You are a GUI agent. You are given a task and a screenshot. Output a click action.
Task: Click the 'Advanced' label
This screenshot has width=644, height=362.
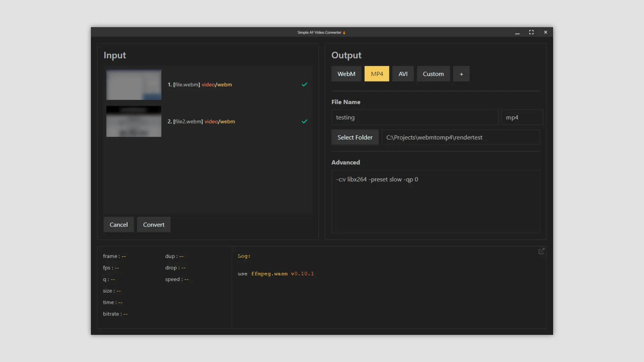click(345, 162)
